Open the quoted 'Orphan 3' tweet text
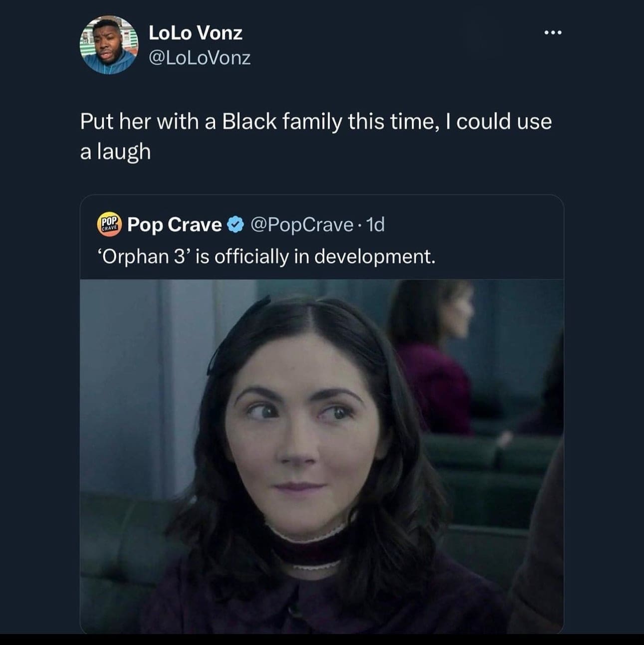The image size is (644, 645). [x=265, y=256]
